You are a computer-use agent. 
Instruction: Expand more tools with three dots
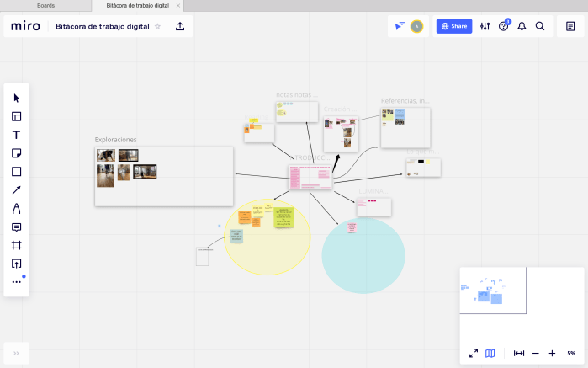click(17, 282)
